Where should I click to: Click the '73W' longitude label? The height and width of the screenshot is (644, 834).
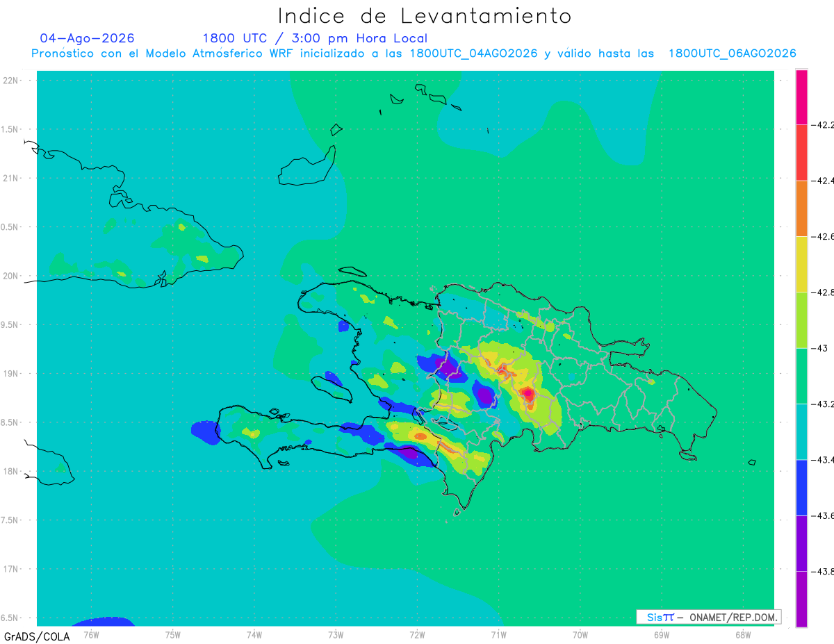coord(336,634)
